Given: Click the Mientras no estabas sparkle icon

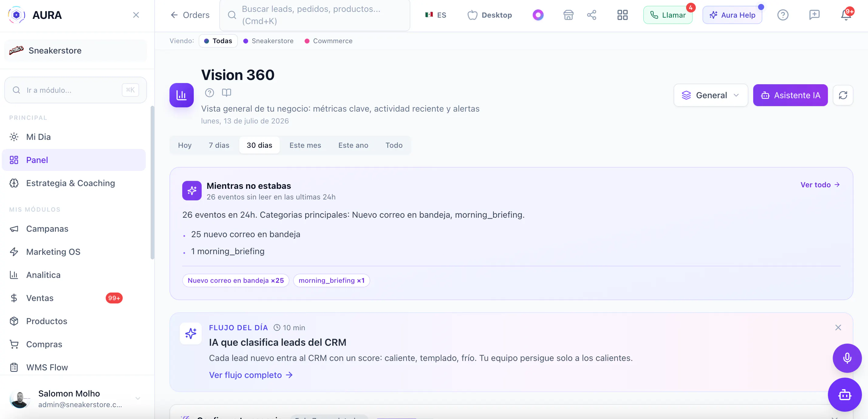Looking at the screenshot, I should click(x=192, y=191).
